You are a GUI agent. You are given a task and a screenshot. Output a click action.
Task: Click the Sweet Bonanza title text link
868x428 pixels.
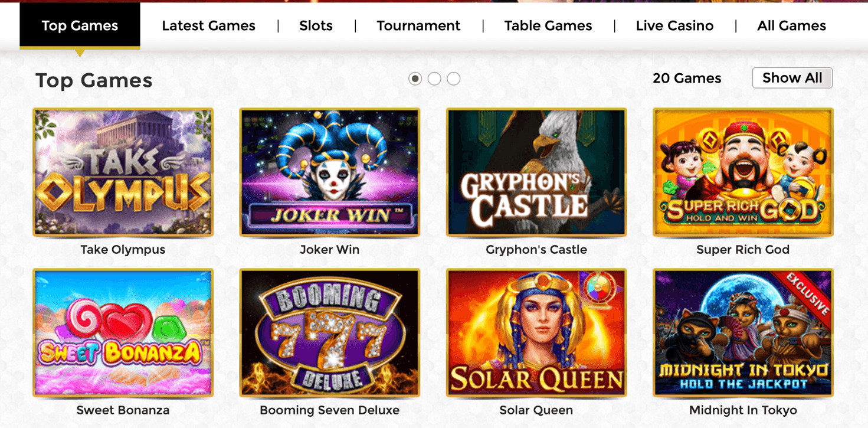123,410
